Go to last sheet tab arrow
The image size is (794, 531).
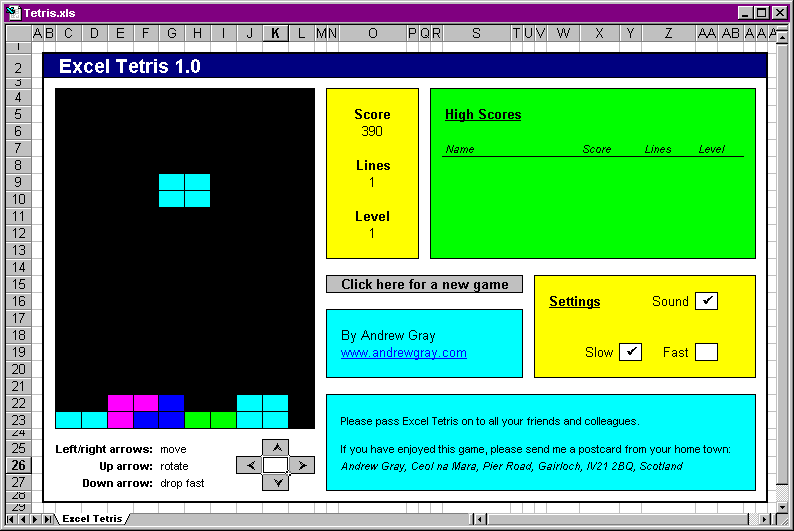pyautogui.click(x=47, y=519)
